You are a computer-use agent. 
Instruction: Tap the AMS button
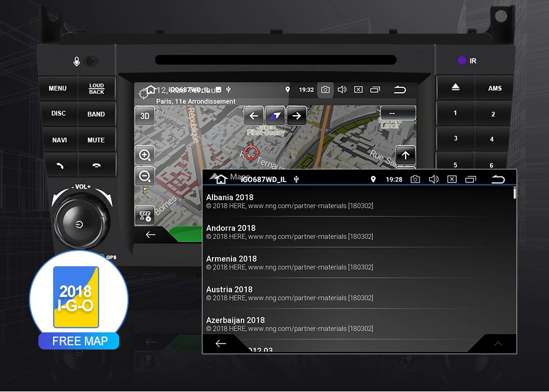[495, 88]
